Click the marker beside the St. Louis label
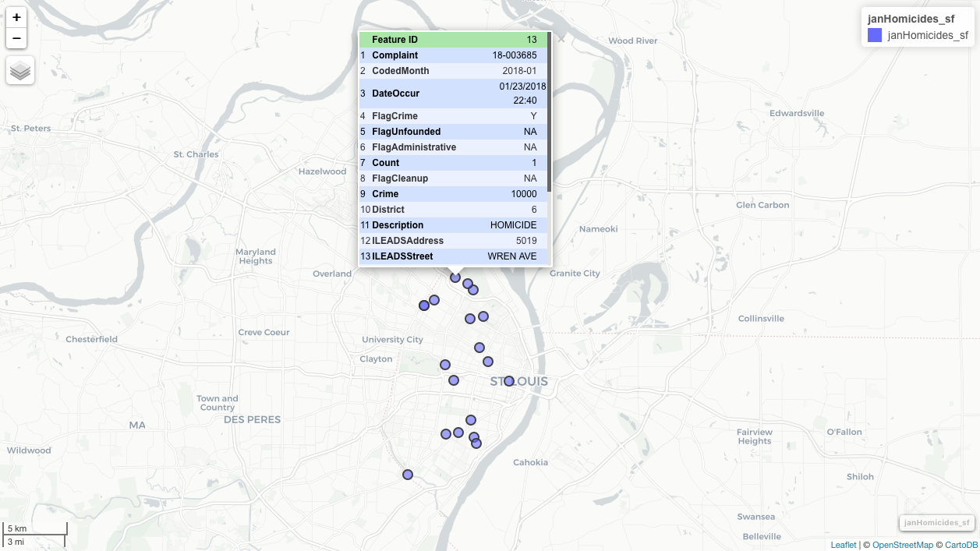This screenshot has width=980, height=551. point(509,381)
